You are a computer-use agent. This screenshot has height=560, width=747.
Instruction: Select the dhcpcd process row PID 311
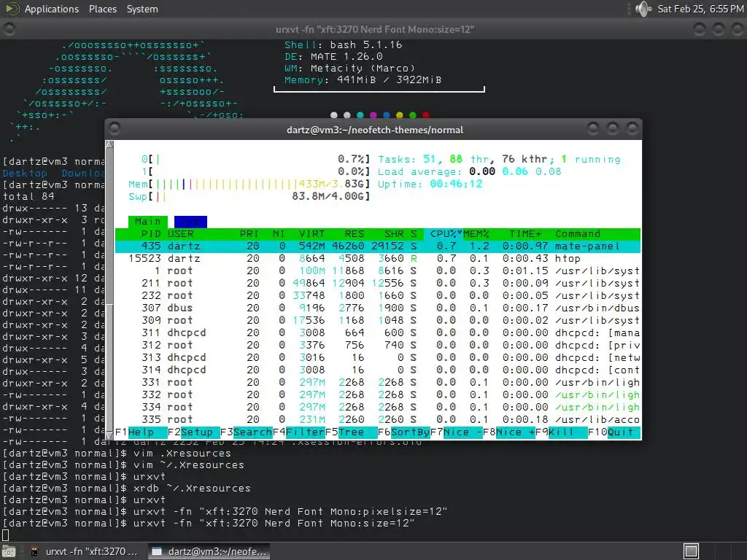pyautogui.click(x=378, y=332)
